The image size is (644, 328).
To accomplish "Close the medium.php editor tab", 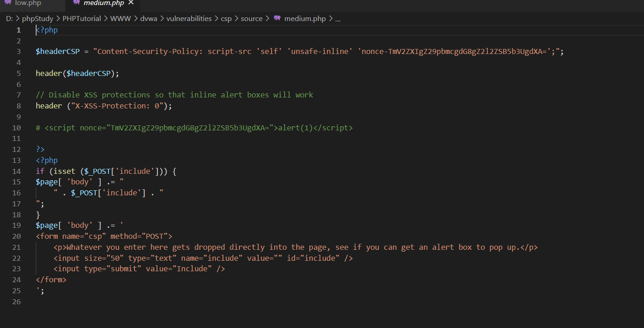I will (x=131, y=3).
